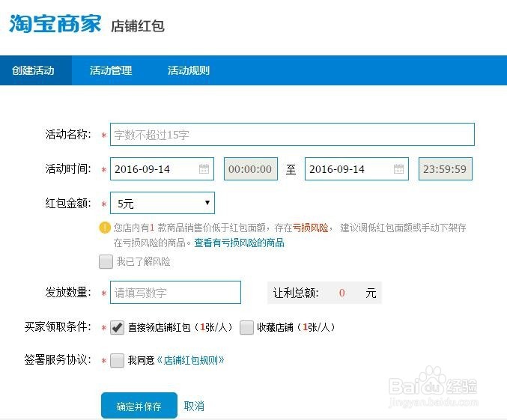The image size is (507, 420).
Task: Click the 让利总额 0 元 value box
Action: coord(324,293)
